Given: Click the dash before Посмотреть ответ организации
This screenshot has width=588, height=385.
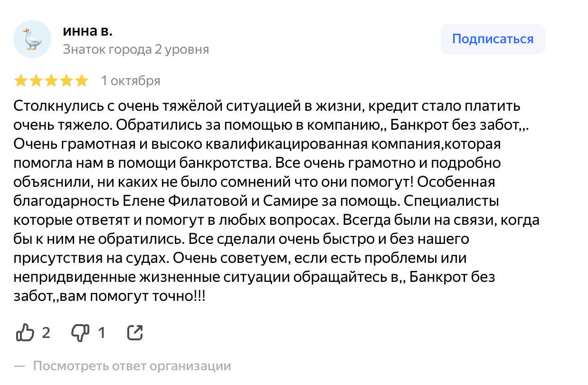Looking at the screenshot, I should [19, 366].
